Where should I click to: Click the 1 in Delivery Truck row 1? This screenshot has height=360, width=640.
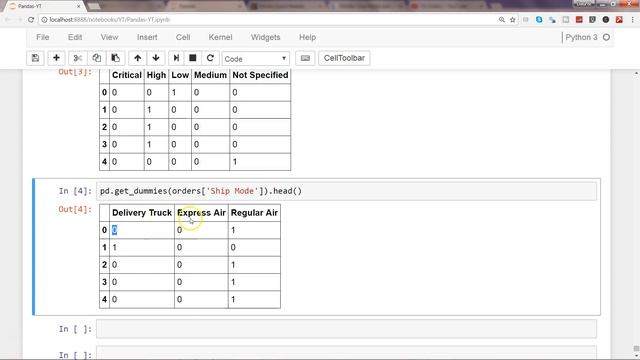pos(115,247)
